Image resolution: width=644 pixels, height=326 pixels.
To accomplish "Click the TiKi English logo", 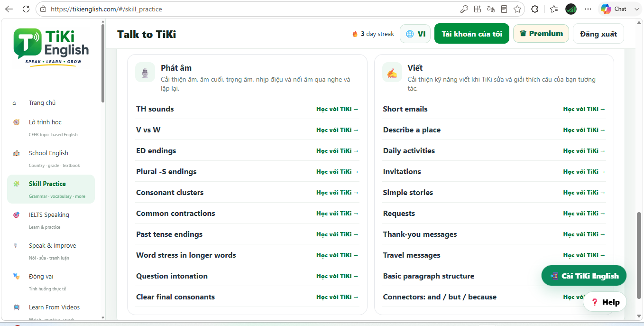I will pos(51,47).
